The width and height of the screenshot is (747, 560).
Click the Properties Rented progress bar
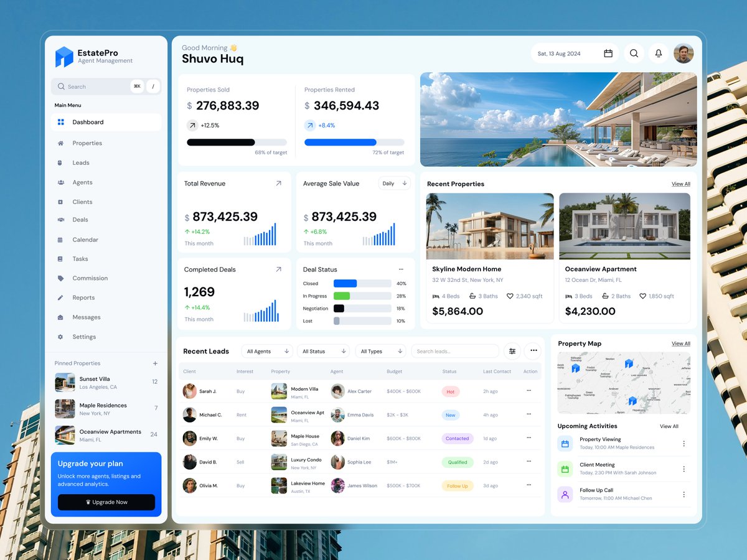[x=354, y=142]
